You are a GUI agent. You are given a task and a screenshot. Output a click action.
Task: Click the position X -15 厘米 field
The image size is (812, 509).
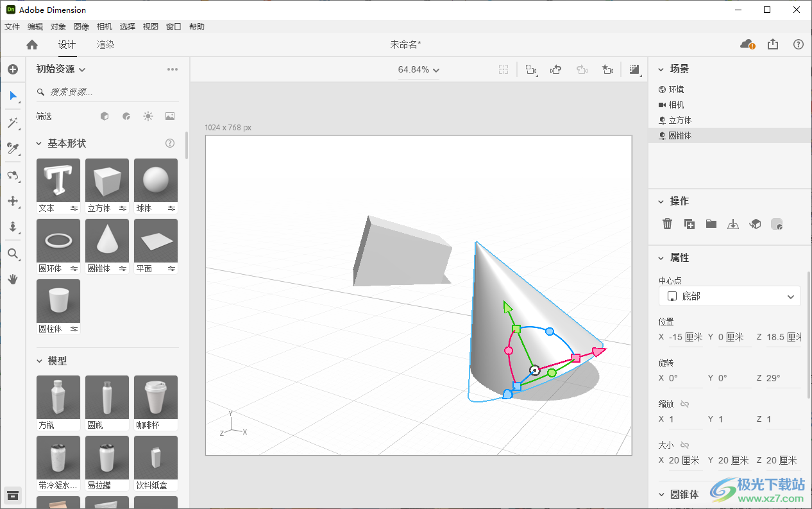click(x=686, y=337)
